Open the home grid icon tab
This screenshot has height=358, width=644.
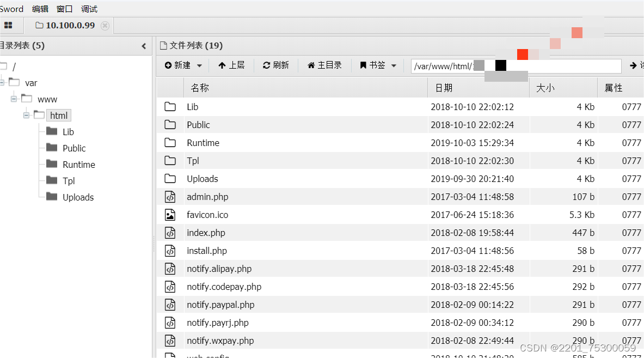point(8,25)
